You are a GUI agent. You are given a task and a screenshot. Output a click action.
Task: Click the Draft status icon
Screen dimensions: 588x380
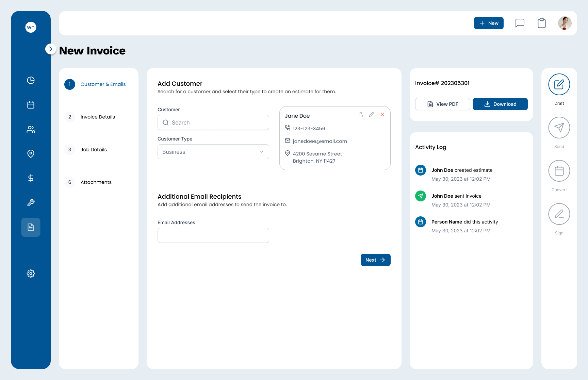(559, 84)
